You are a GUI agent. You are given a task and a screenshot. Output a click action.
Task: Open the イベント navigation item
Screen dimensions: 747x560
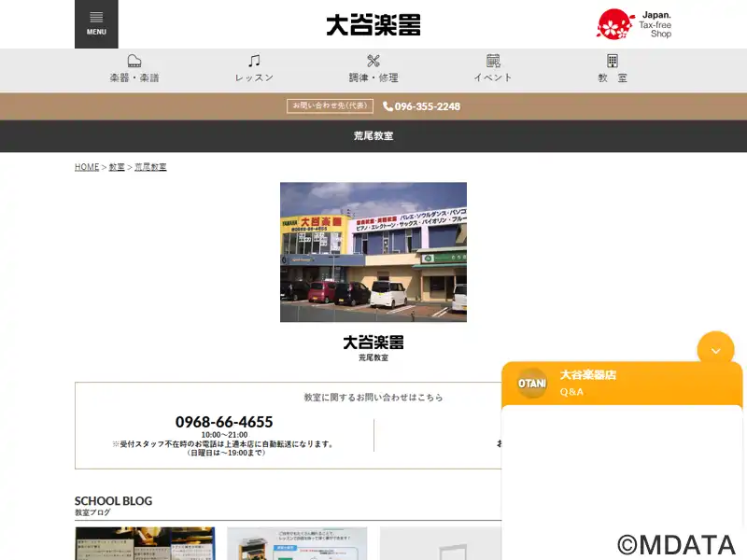coord(493,69)
